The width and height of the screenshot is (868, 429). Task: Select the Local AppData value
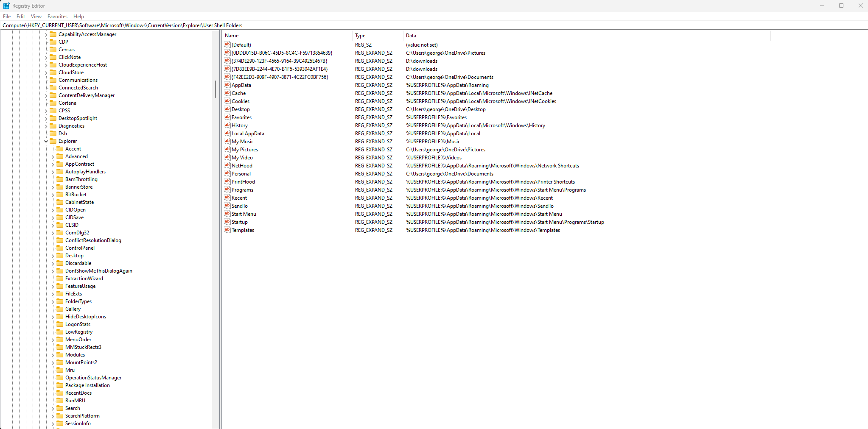[x=248, y=134]
